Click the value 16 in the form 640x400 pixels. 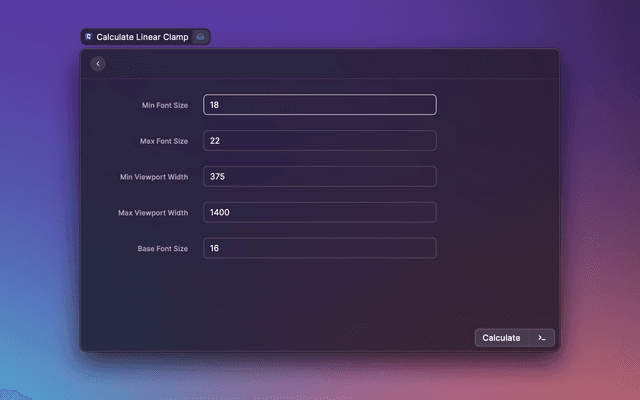(215, 248)
